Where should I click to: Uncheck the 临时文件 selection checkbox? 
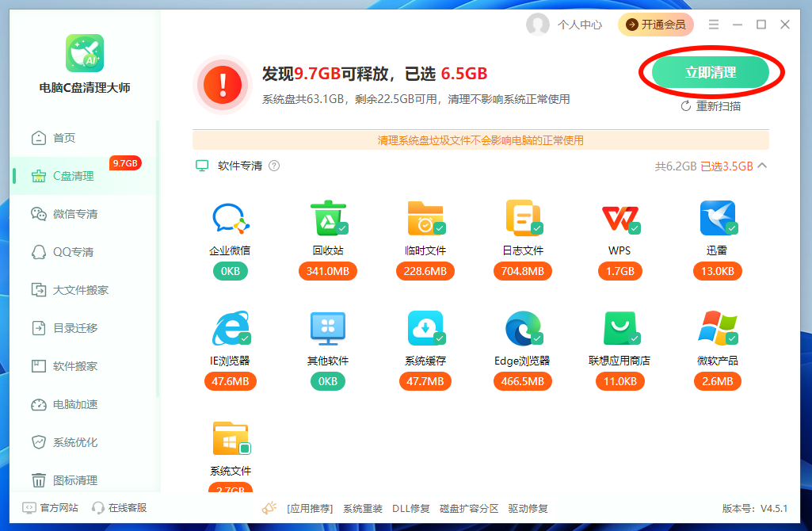(440, 228)
